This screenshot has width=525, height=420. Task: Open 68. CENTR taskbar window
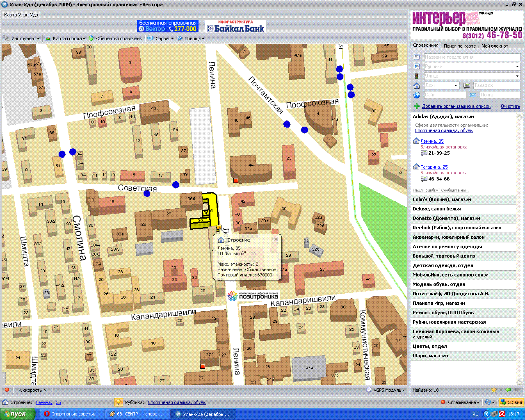(137, 414)
